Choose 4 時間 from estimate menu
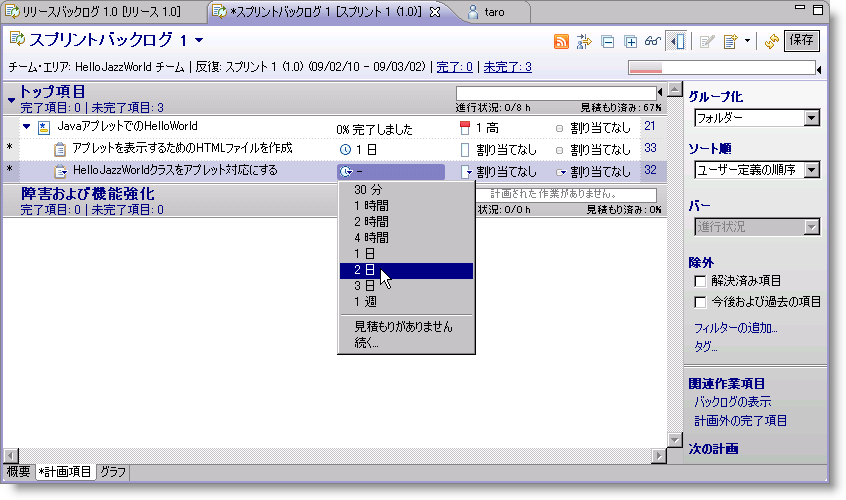The width and height of the screenshot is (846, 500). click(406, 237)
